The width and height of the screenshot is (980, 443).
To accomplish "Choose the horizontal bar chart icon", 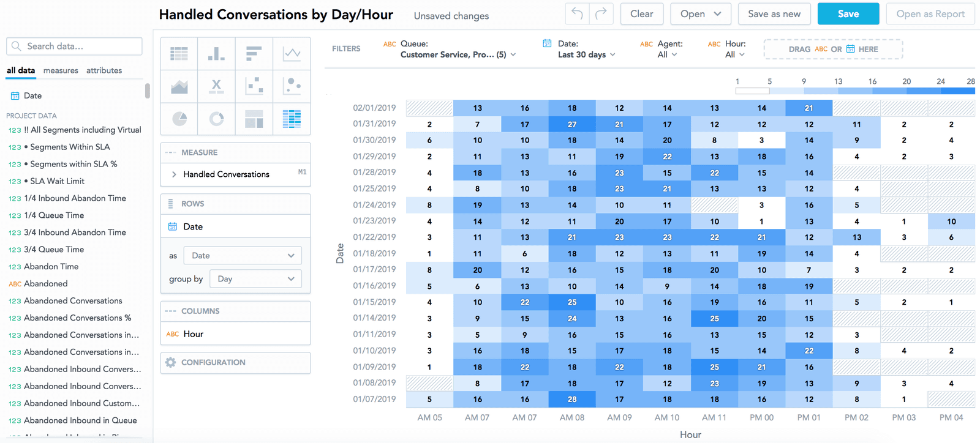I will (254, 54).
